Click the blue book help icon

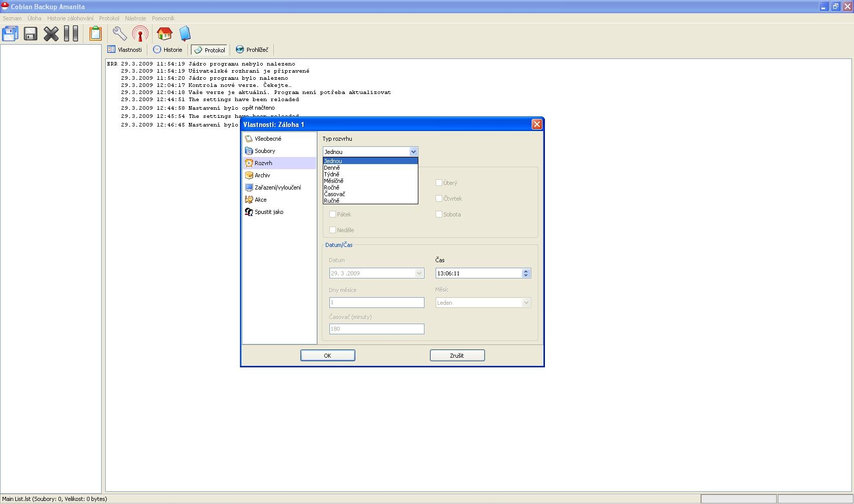185,34
